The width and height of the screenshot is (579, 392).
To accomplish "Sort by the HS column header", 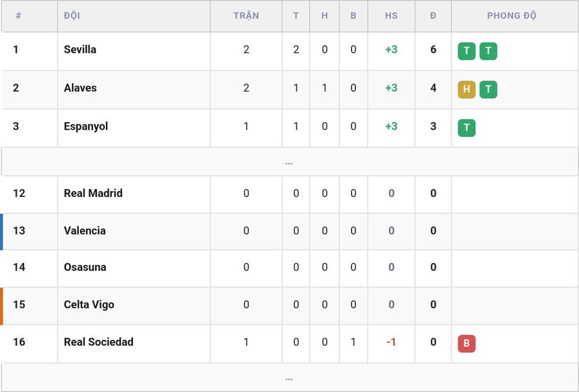I will click(x=391, y=16).
